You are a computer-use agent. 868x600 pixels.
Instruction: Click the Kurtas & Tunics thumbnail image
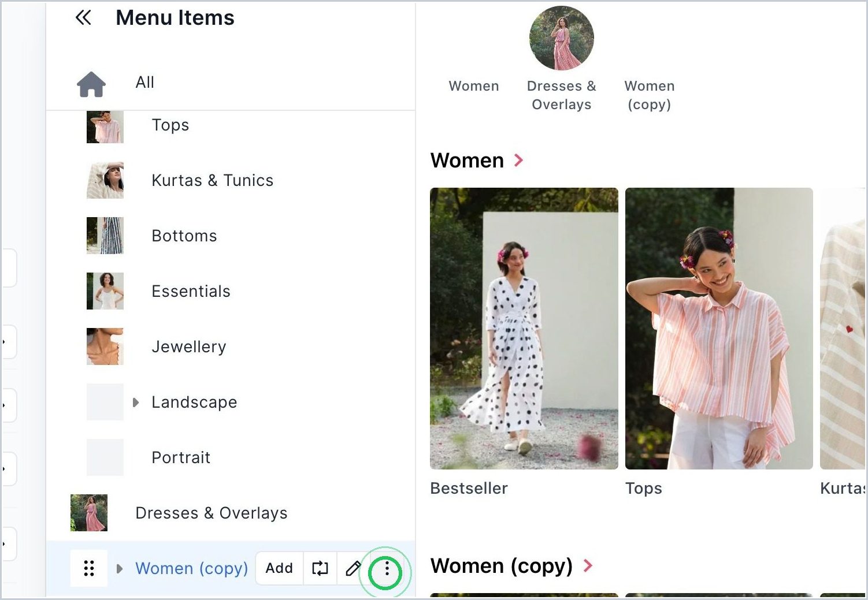105,180
